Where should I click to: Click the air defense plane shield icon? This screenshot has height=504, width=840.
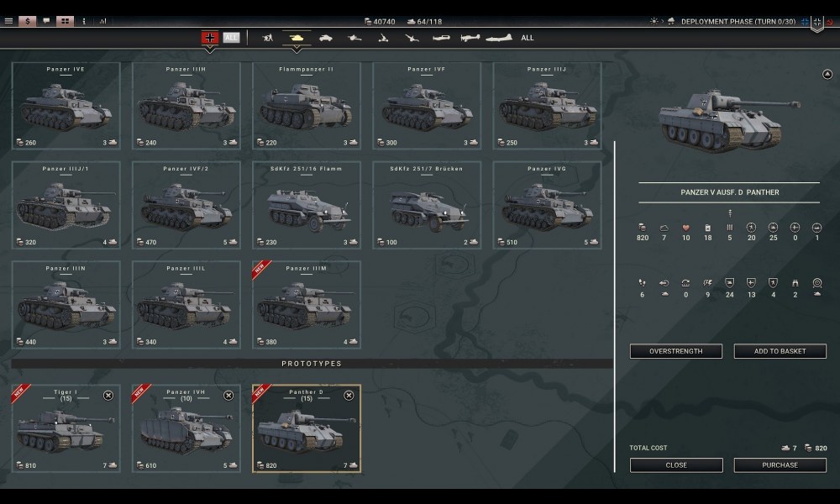coord(751,283)
